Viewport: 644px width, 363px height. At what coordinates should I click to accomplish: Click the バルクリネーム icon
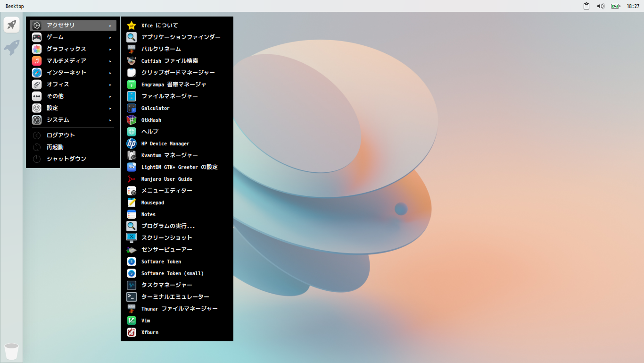click(132, 49)
